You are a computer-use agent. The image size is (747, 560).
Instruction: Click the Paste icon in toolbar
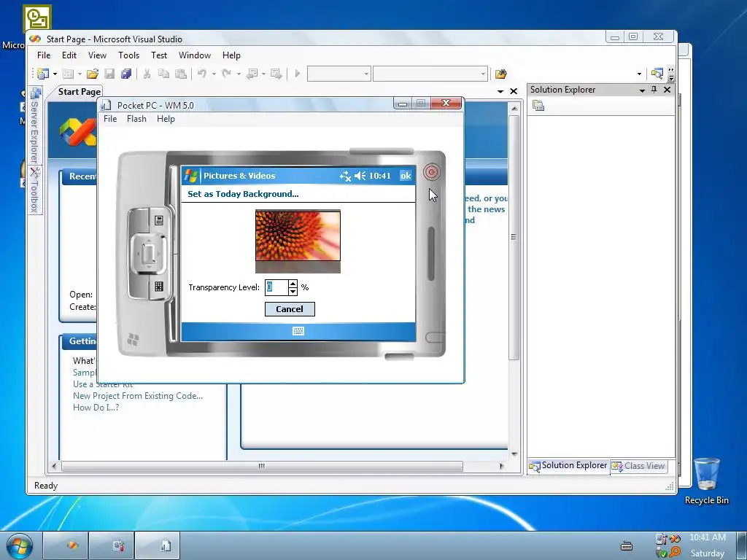(181, 74)
